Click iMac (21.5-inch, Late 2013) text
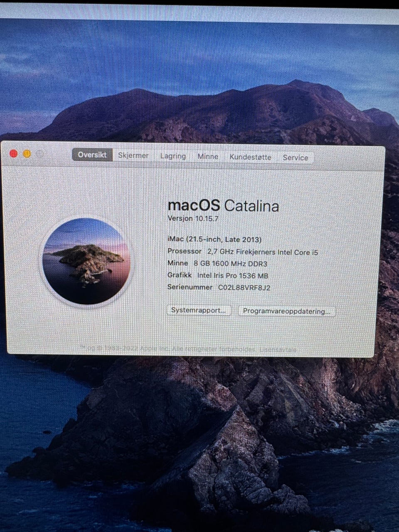Viewport: 399px width, 532px height. (x=214, y=239)
